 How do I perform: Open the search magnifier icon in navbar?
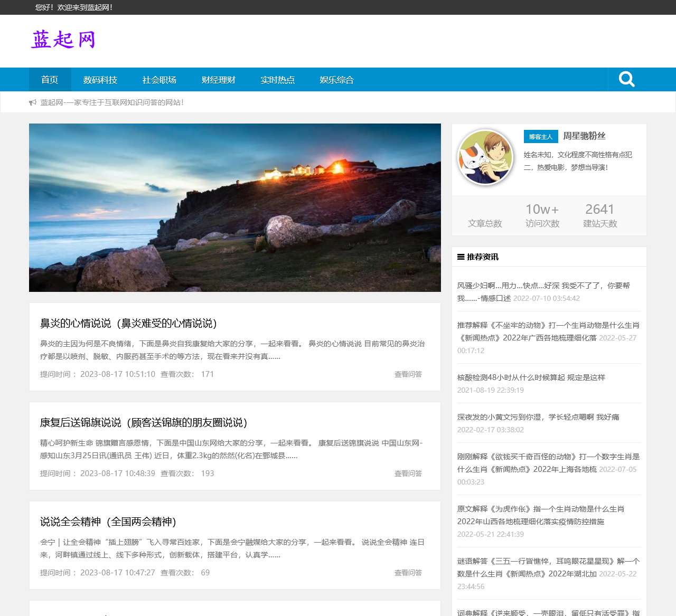point(626,79)
